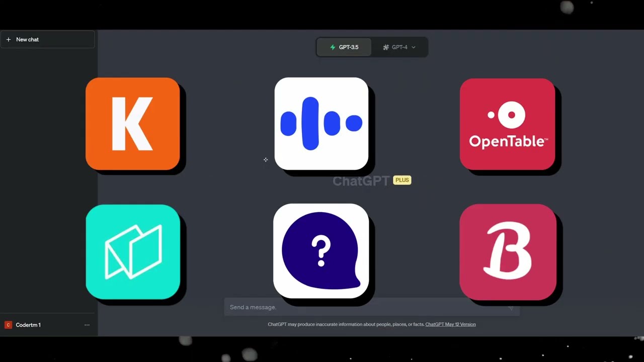Click the ChatGPT heading text
644x362 pixels.
(x=361, y=181)
